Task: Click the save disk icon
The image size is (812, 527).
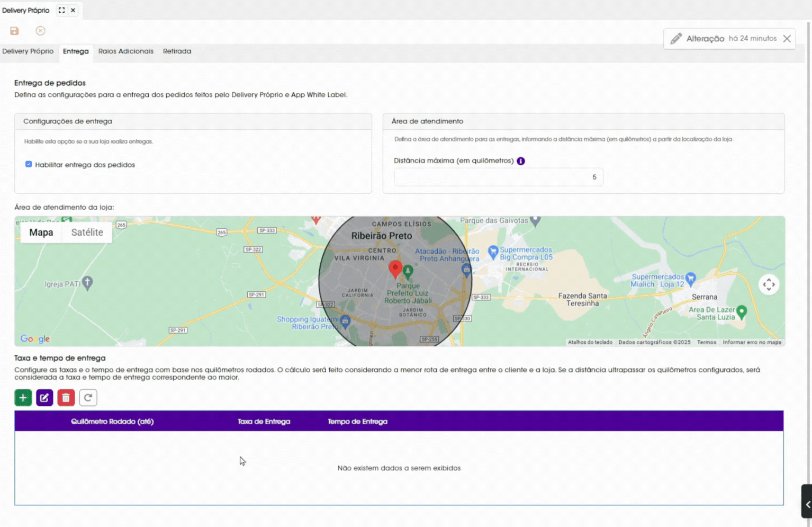Action: tap(14, 31)
